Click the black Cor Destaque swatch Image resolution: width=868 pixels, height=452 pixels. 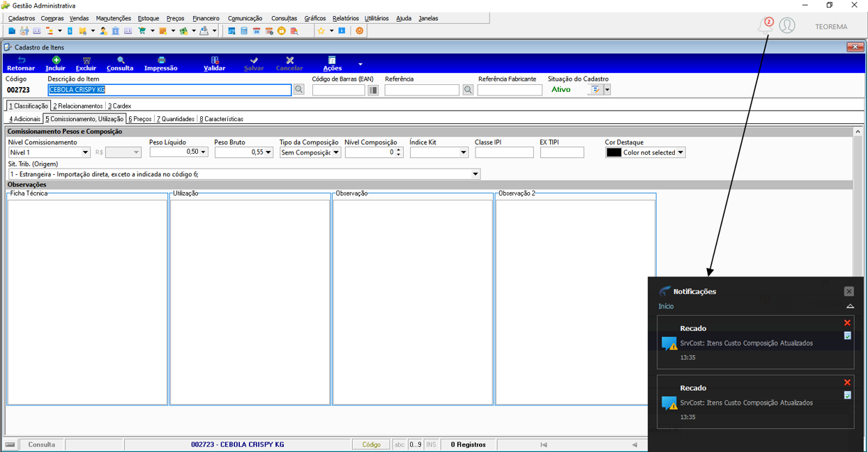click(614, 153)
